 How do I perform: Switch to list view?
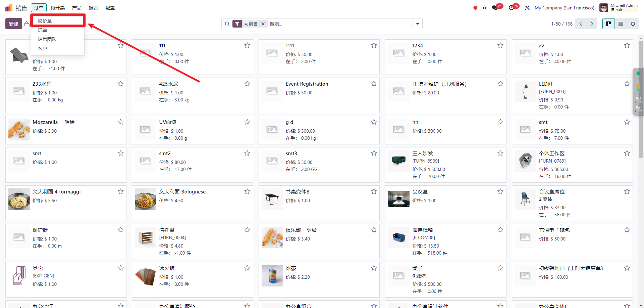coord(621,24)
